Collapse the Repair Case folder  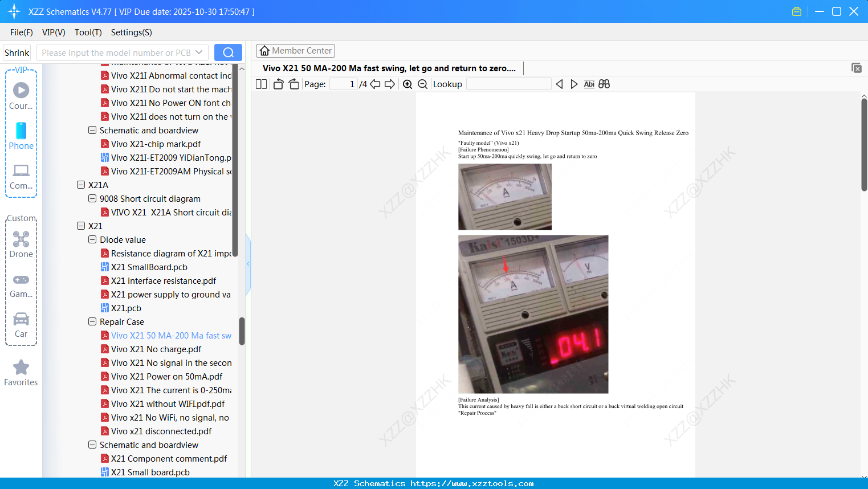pyautogui.click(x=92, y=321)
